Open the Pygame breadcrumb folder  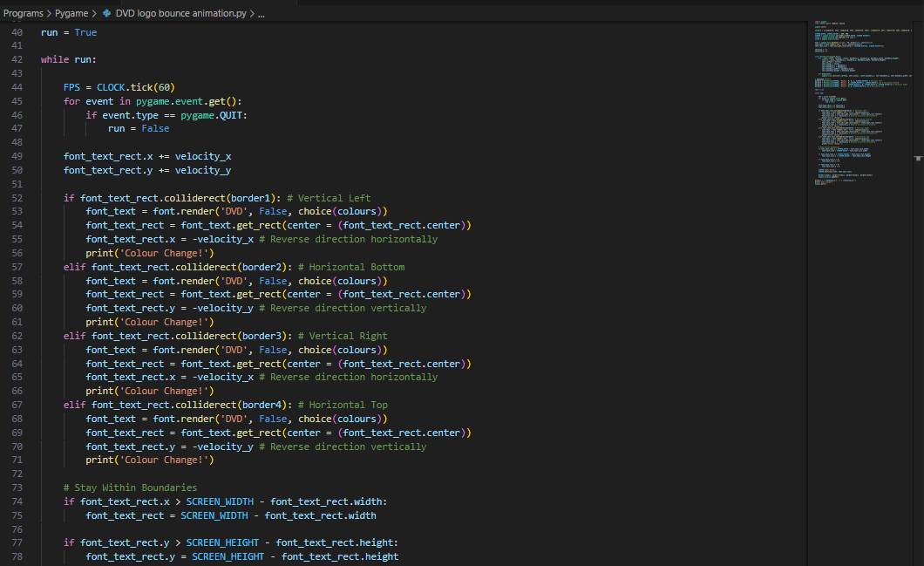[71, 13]
